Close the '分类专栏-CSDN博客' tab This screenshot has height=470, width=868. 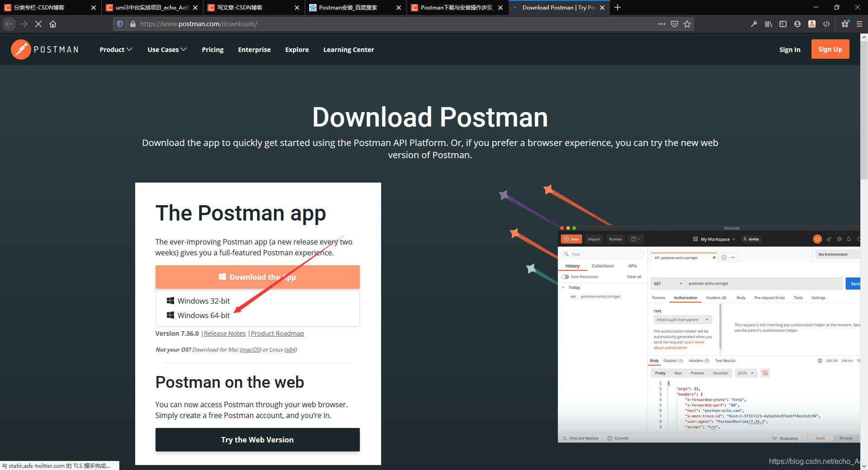click(94, 8)
